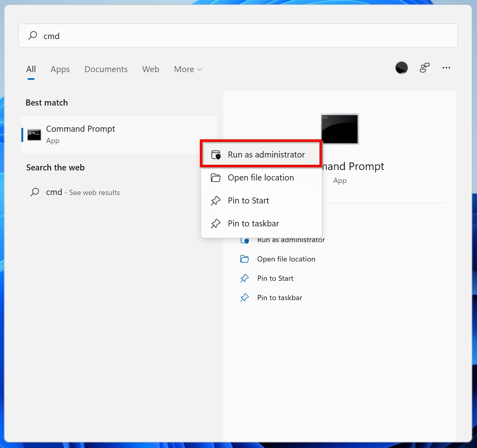The height and width of the screenshot is (448, 477).
Task: Open the people feedback icon beside avatar
Action: click(424, 68)
